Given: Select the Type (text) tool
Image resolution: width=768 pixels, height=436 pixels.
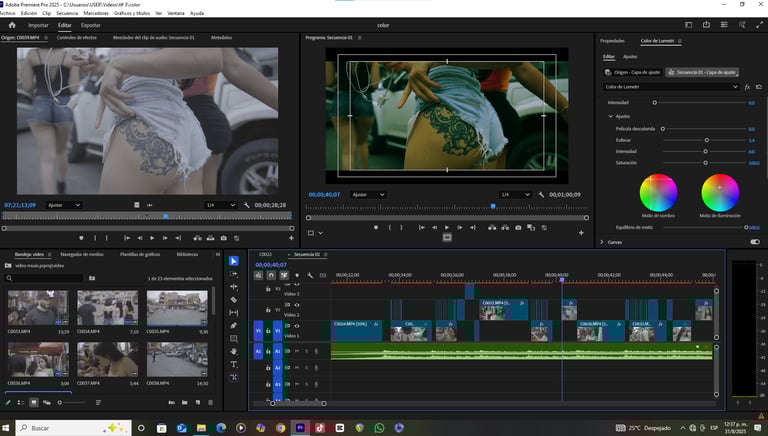Looking at the screenshot, I should pos(234,364).
